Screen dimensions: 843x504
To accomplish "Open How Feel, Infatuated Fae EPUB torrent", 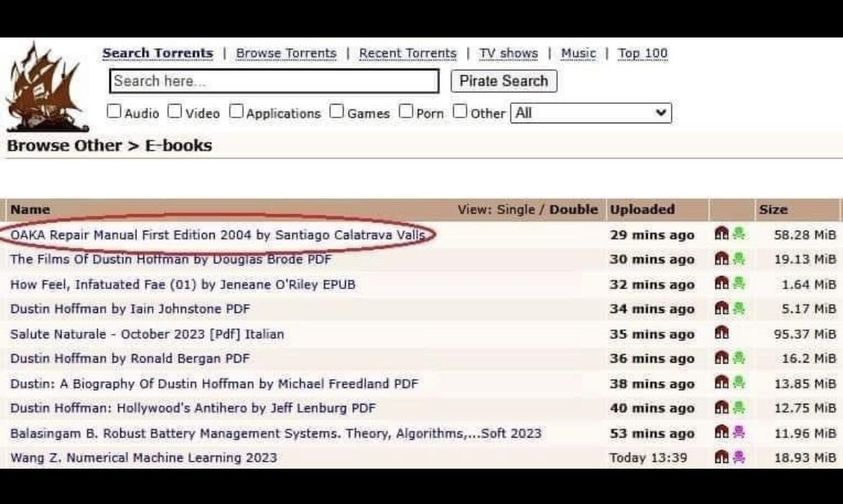I will tap(183, 284).
